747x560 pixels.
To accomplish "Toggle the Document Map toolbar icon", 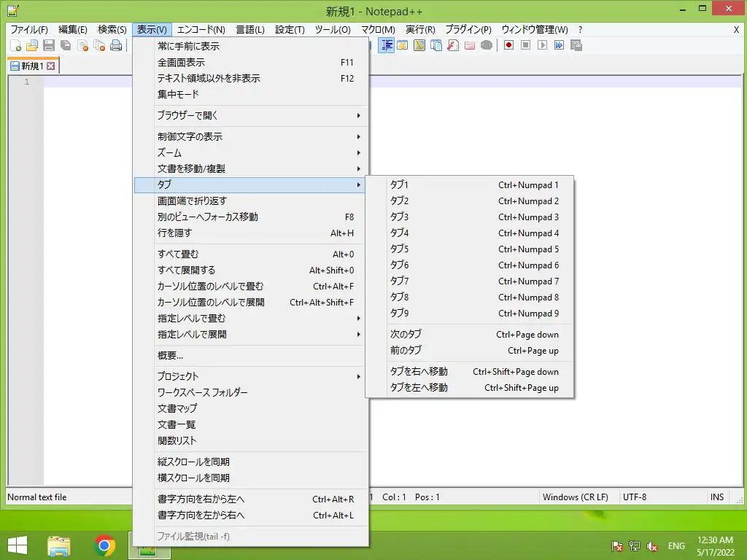I will pyautogui.click(x=419, y=45).
